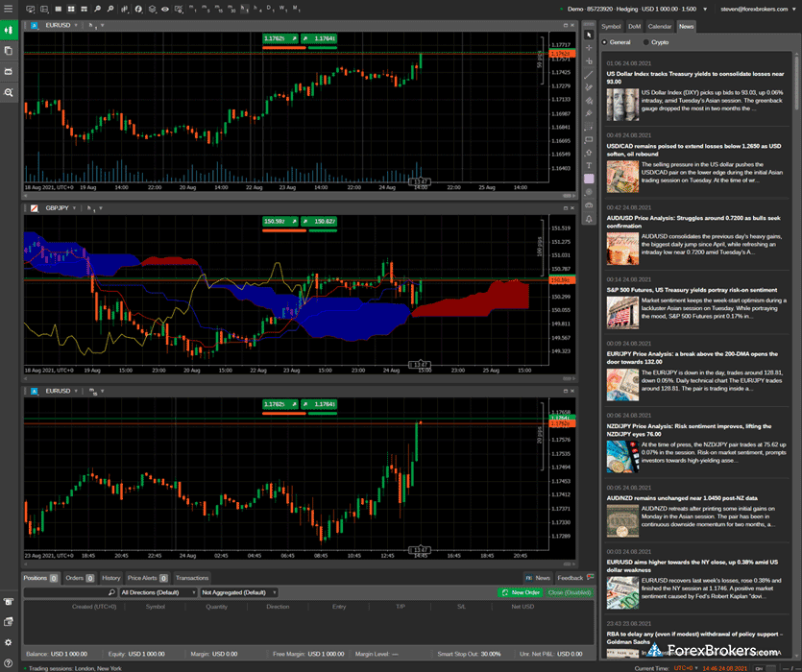Click the news panel vertical scrollbar
Viewport: 802px width, 672px height.
coord(796,82)
